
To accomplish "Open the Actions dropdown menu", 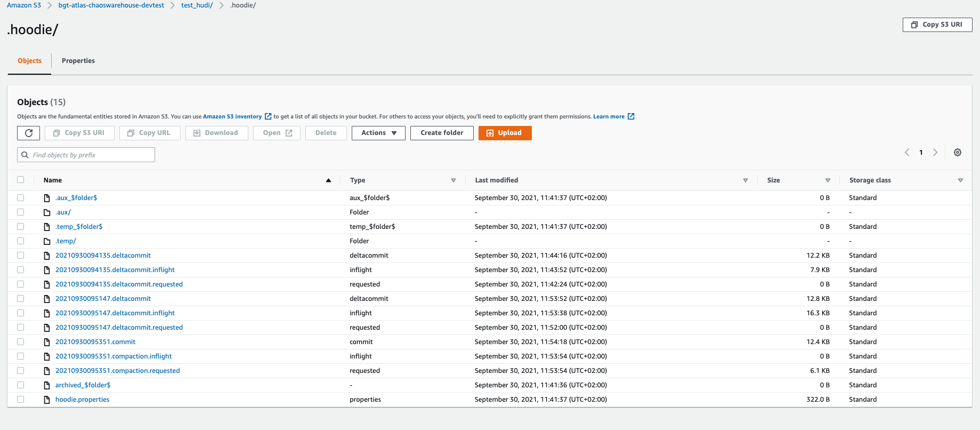I will (x=378, y=133).
